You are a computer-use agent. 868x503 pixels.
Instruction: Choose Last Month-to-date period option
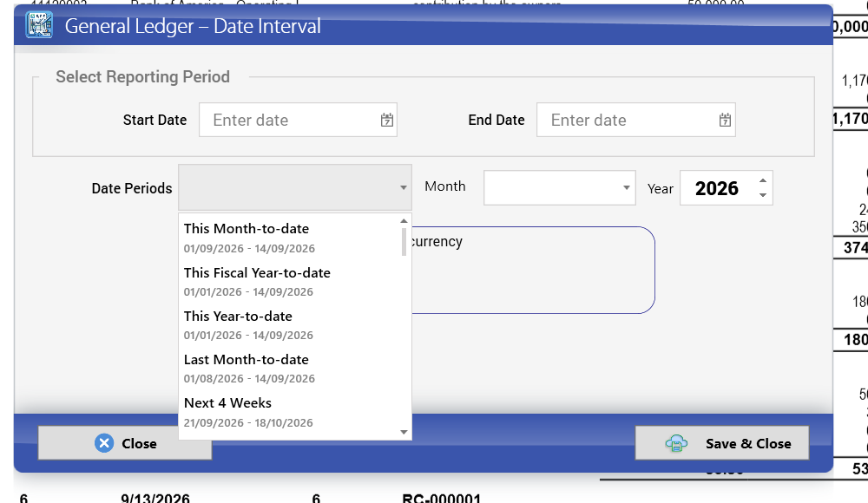[290, 369]
